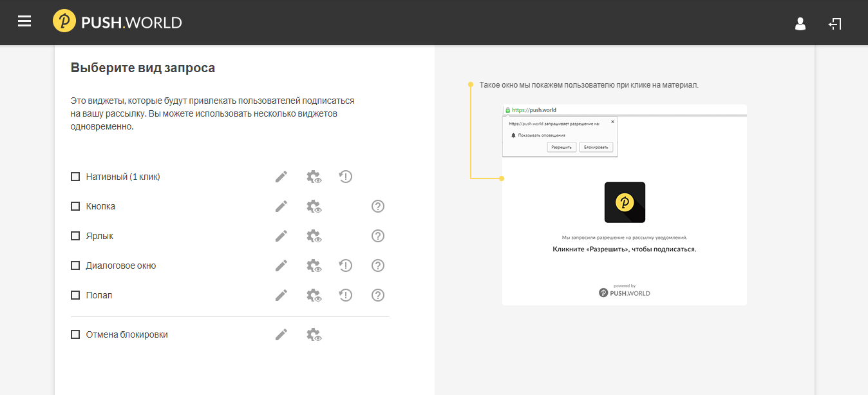Viewport: 868px width, 395px height.
Task: Open preview settings for Кнопка
Action: click(x=314, y=207)
